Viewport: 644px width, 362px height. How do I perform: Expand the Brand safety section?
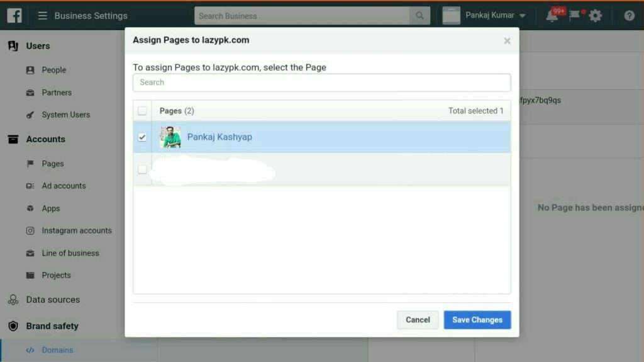(52, 326)
